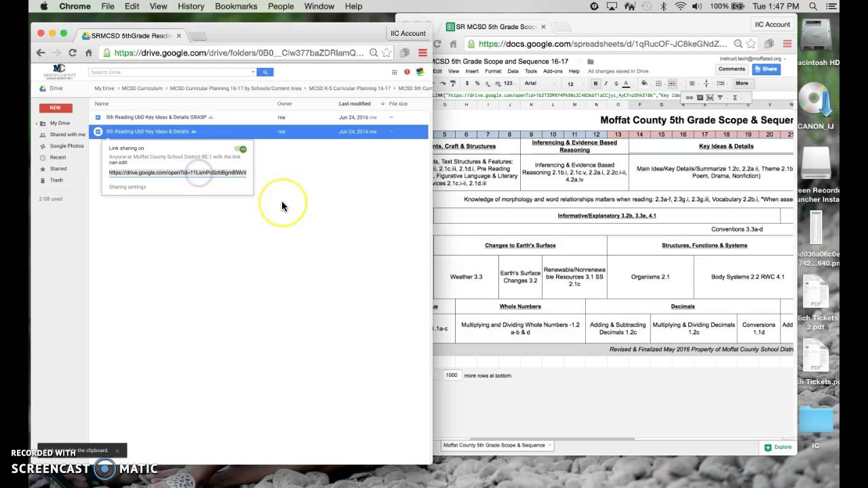868x488 pixels.
Task: Open the Format menu in Sheets
Action: pyautogui.click(x=493, y=71)
